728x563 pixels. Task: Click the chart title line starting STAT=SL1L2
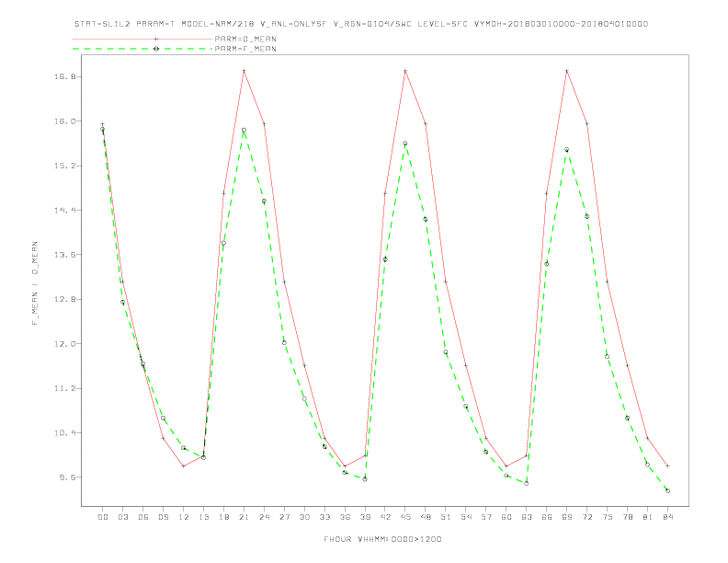click(x=361, y=24)
